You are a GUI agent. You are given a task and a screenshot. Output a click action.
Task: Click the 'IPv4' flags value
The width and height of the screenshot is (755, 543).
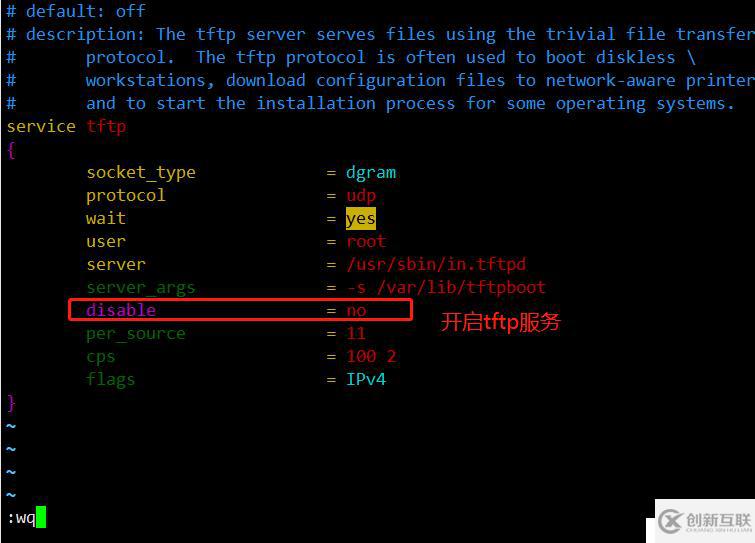(366, 379)
